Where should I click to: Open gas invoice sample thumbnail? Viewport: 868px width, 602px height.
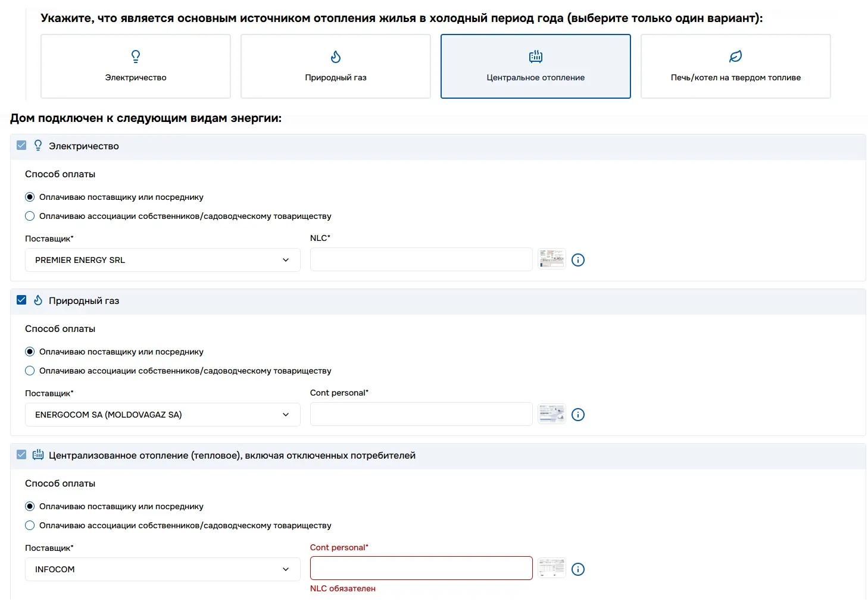(x=552, y=414)
